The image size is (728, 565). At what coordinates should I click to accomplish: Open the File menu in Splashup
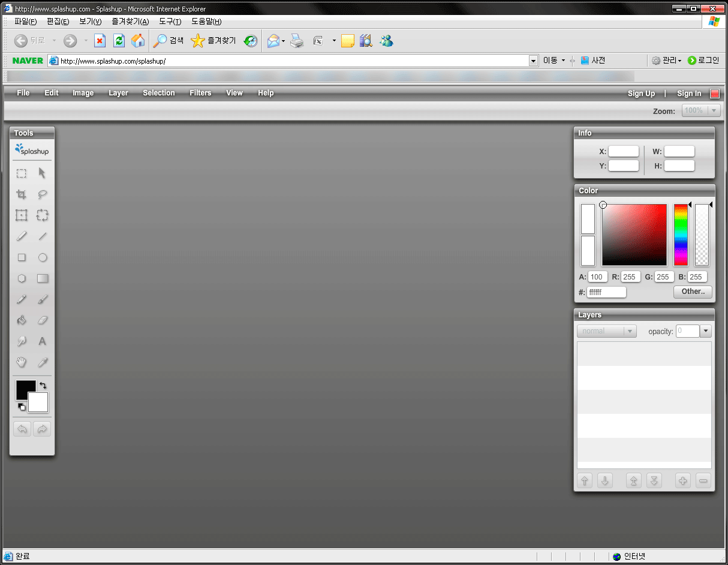click(23, 93)
